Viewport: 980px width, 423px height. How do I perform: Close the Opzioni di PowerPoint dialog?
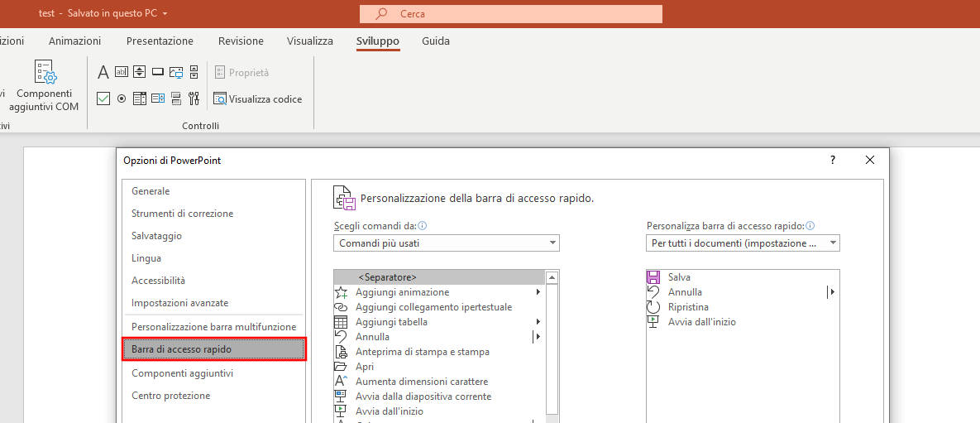[x=869, y=161]
